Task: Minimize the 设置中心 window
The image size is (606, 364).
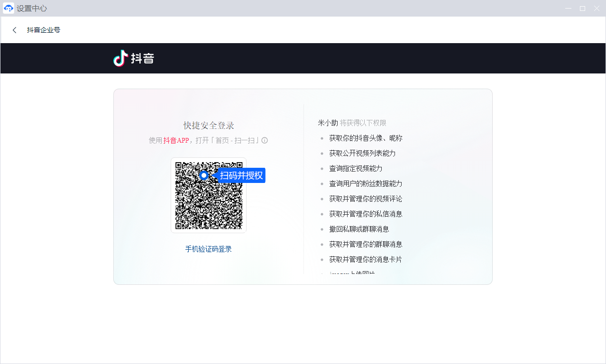Action: [568, 9]
